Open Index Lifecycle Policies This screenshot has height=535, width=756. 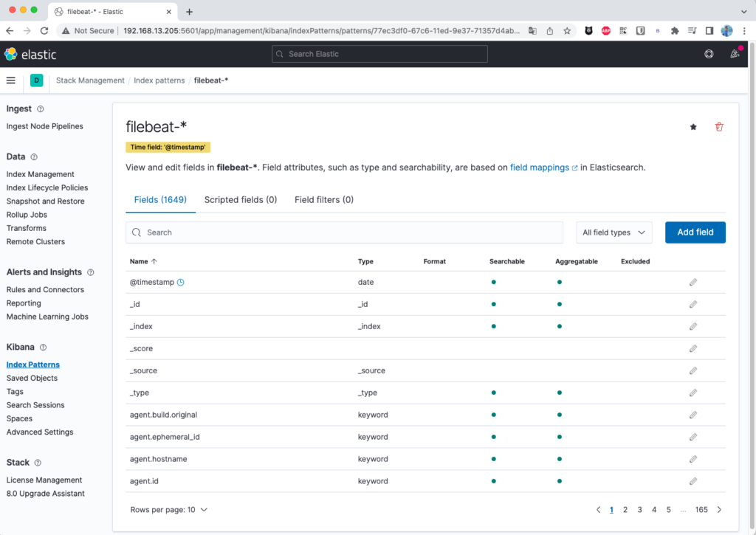(x=47, y=187)
